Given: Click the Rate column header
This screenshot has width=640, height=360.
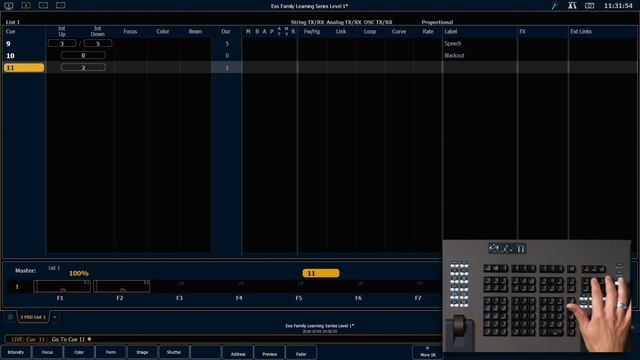Looking at the screenshot, I should [428, 31].
